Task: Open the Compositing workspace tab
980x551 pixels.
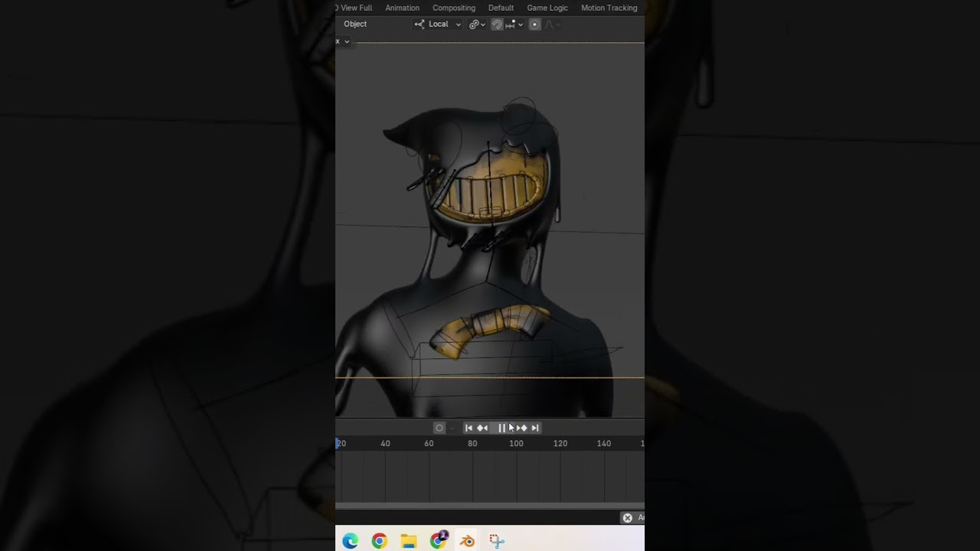Action: click(454, 8)
